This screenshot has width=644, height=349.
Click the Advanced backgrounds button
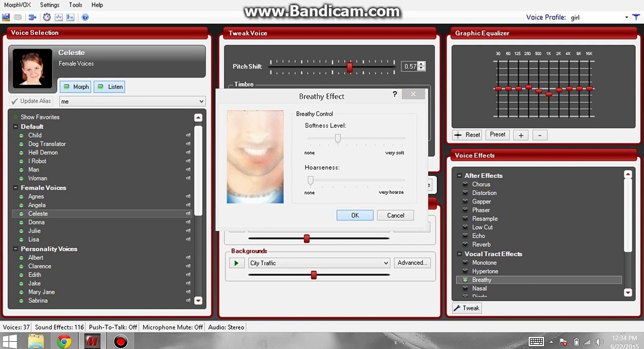click(412, 263)
